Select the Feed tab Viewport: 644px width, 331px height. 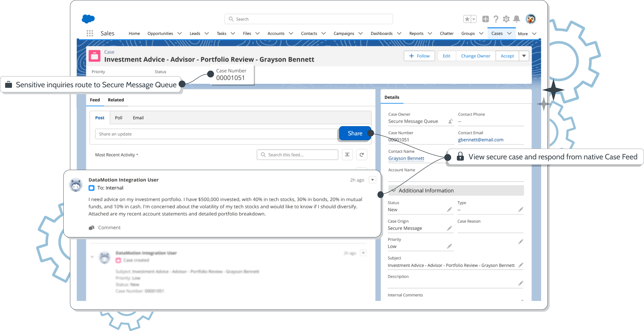click(95, 100)
